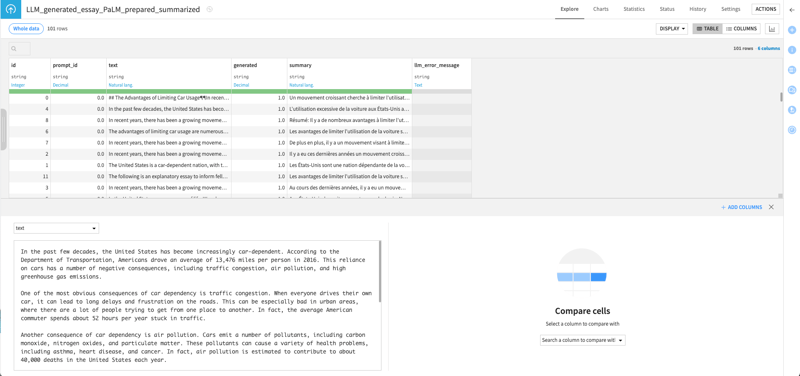Open the DISPLAY dropdown
Image resolution: width=800 pixels, height=376 pixels.
point(672,29)
